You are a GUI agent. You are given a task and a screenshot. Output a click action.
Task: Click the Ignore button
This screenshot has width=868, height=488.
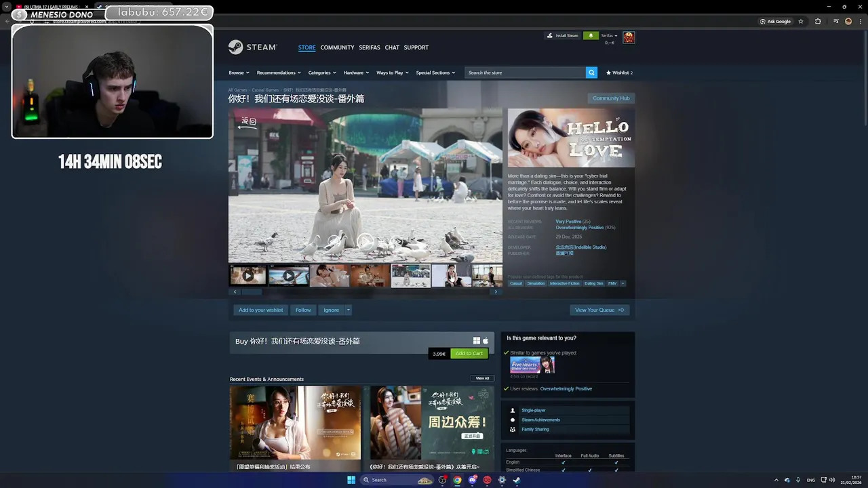click(x=331, y=310)
